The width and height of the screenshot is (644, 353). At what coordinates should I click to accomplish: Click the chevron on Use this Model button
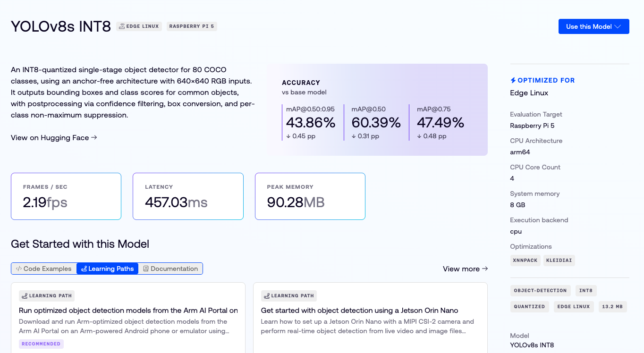pyautogui.click(x=618, y=26)
